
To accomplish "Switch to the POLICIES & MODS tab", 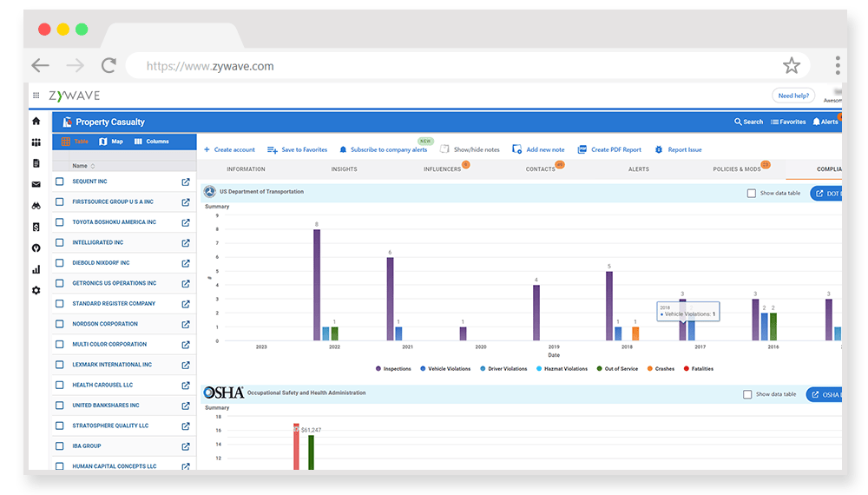I will pyautogui.click(x=737, y=168).
